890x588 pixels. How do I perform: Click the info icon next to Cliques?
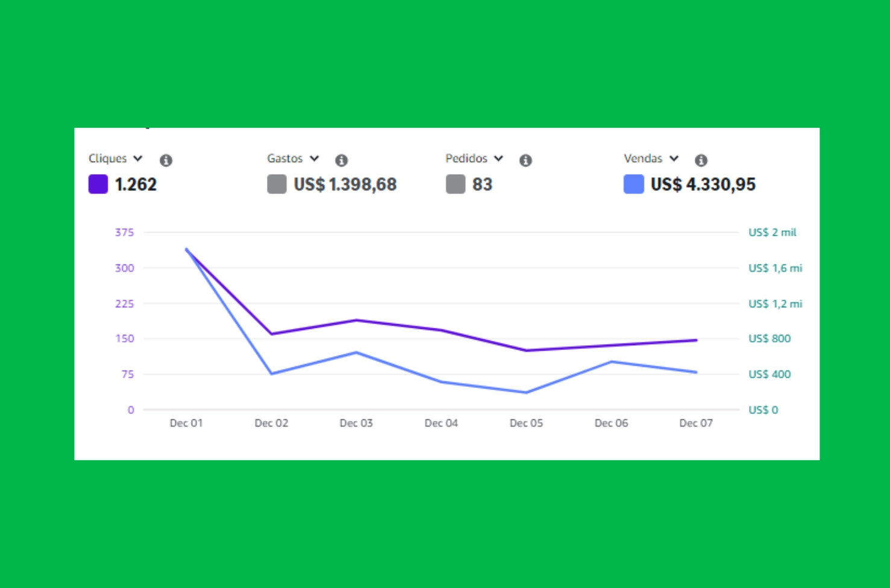[x=166, y=160]
